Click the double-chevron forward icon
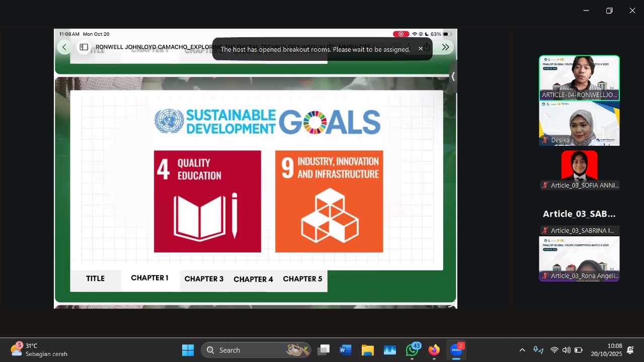The image size is (644, 362). point(445,47)
